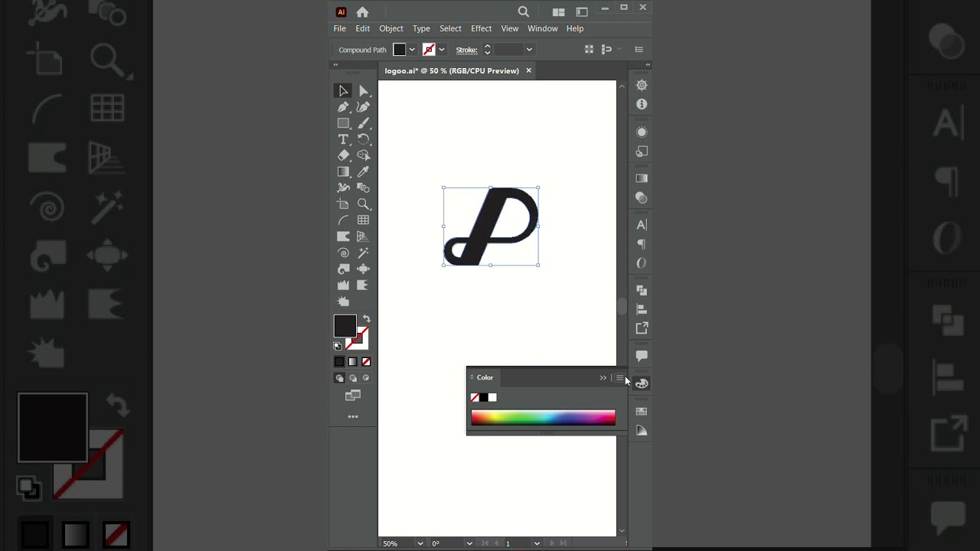980x551 pixels.
Task: Open the control bar options menu
Action: coord(639,50)
